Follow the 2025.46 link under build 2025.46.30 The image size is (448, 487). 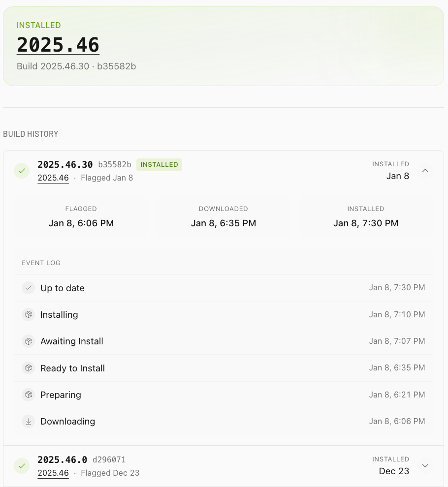point(53,178)
